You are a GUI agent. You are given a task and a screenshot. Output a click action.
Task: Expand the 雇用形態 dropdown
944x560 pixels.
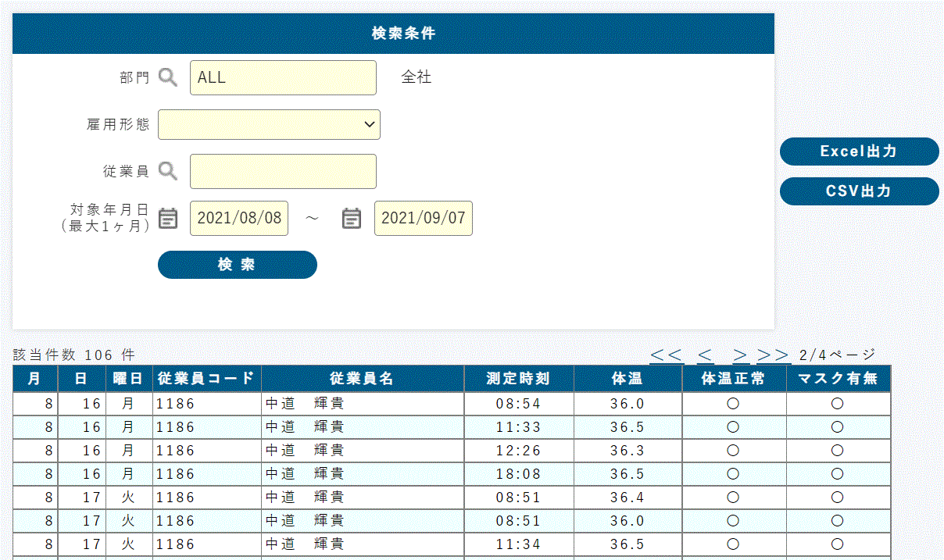pos(269,124)
